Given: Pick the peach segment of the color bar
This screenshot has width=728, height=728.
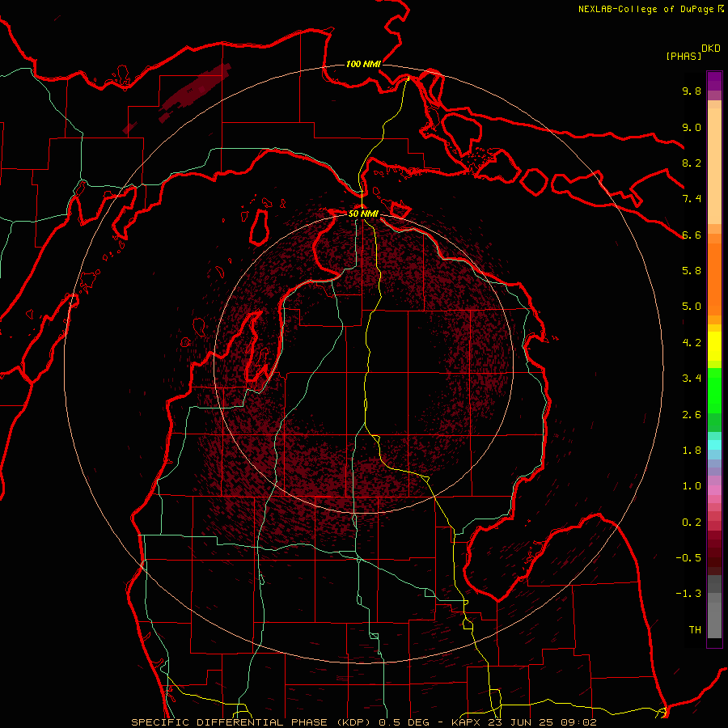Looking at the screenshot, I should [x=714, y=166].
